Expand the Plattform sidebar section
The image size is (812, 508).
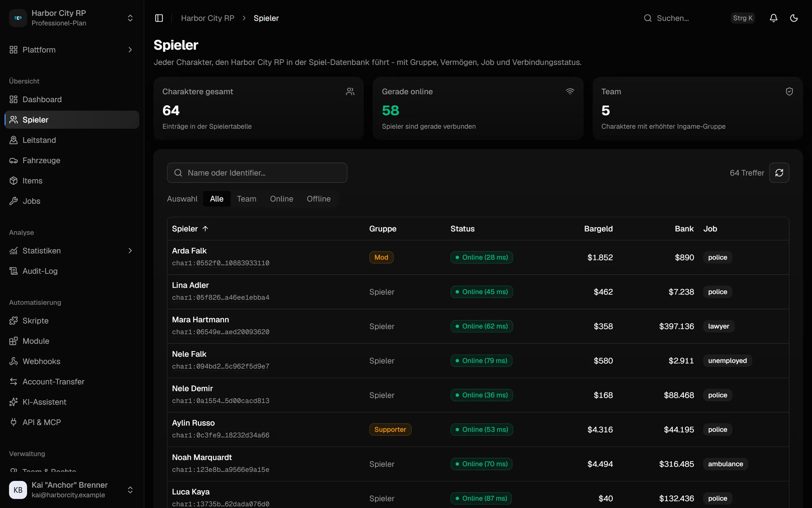pos(72,50)
